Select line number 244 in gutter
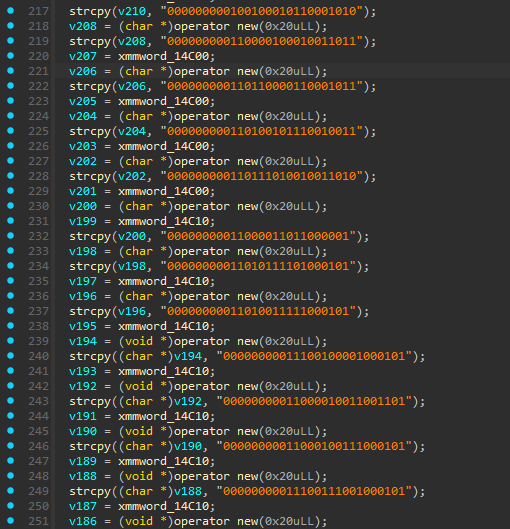This screenshot has height=529, width=510. pyautogui.click(x=38, y=416)
